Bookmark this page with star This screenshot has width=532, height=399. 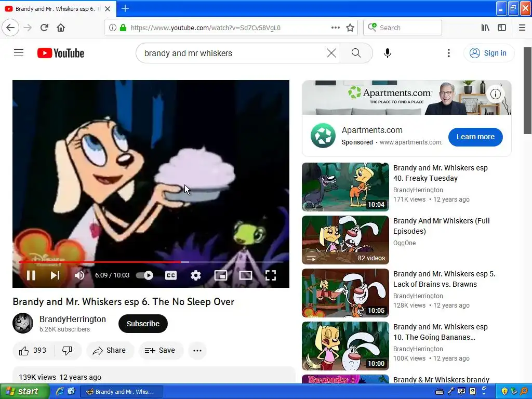tap(350, 28)
